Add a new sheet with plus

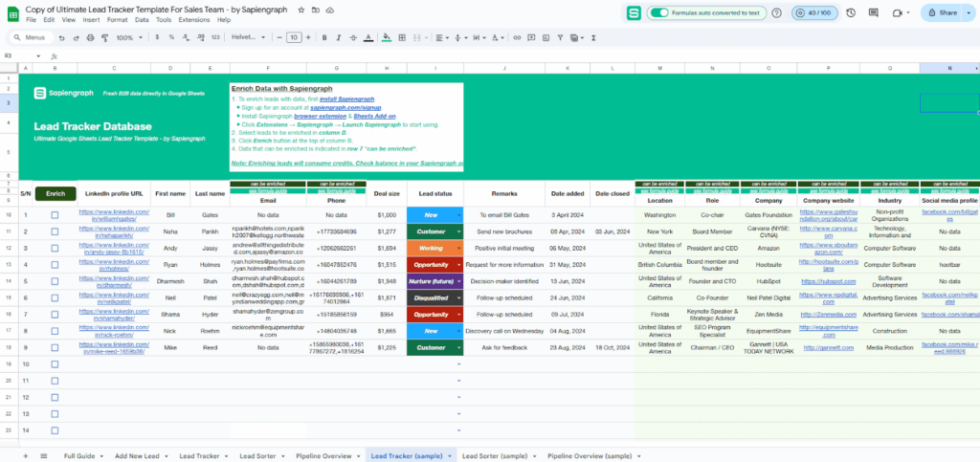coord(26,455)
